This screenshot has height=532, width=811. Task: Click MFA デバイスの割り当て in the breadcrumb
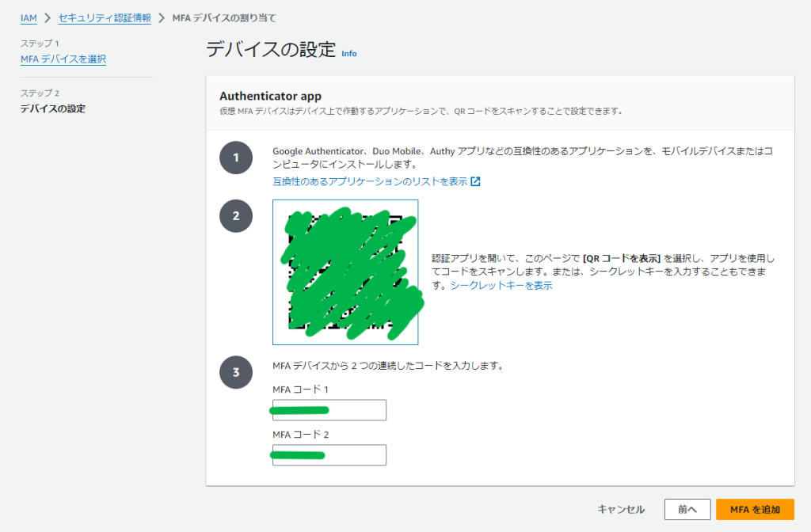point(224,17)
